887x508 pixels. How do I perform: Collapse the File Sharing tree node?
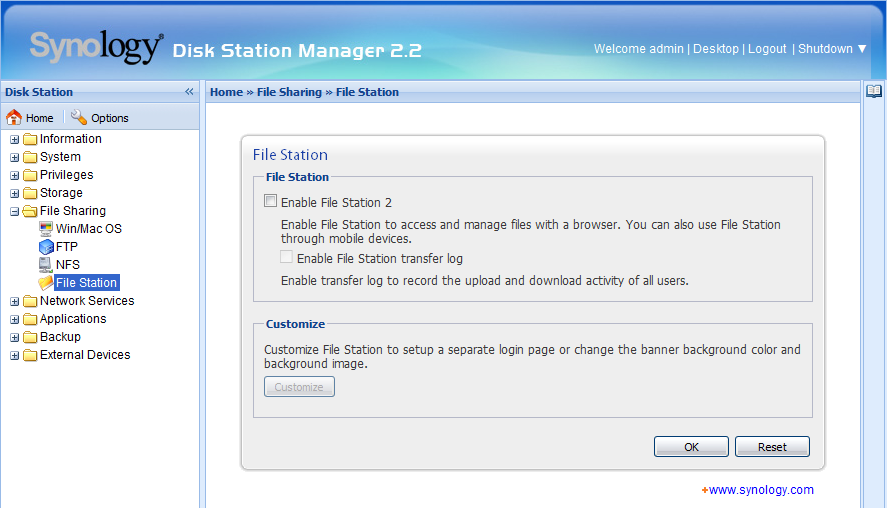pyautogui.click(x=15, y=212)
